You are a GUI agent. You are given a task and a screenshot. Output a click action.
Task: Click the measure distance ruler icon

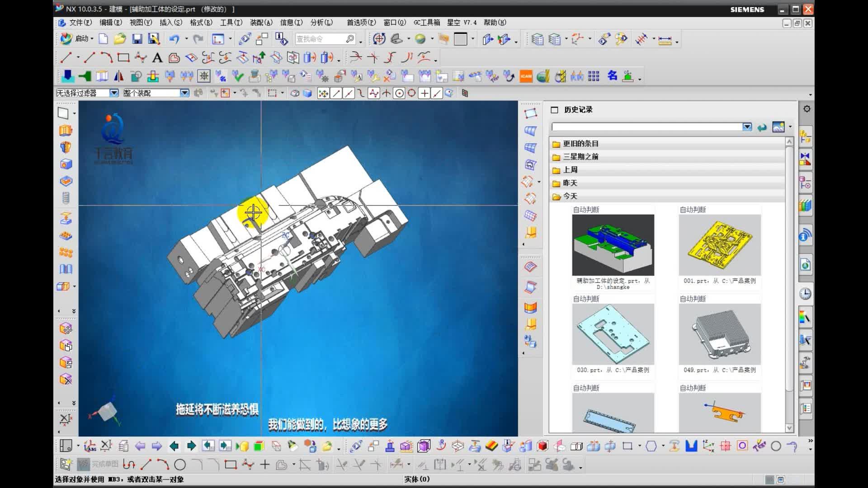(x=665, y=40)
